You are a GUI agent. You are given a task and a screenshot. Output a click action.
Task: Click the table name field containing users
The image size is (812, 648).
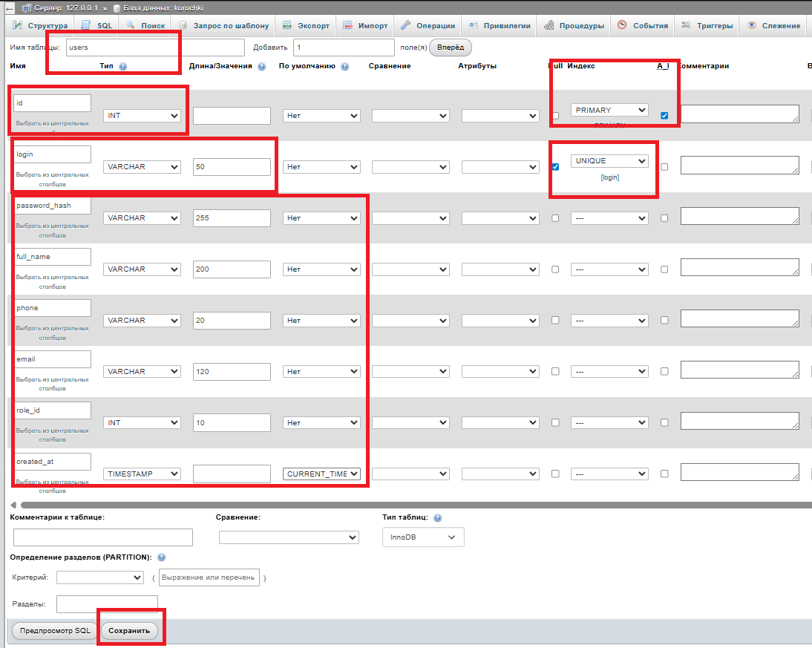[x=154, y=48]
